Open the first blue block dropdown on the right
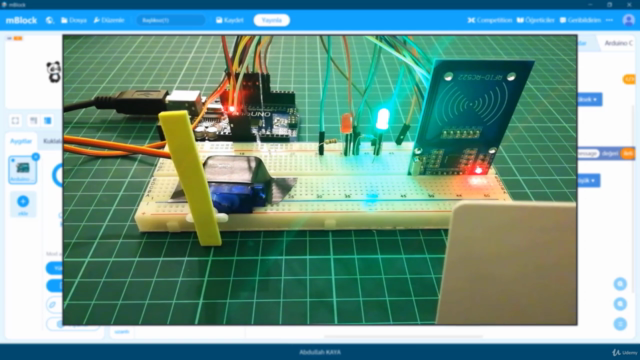This screenshot has height=360, width=640. (589, 99)
